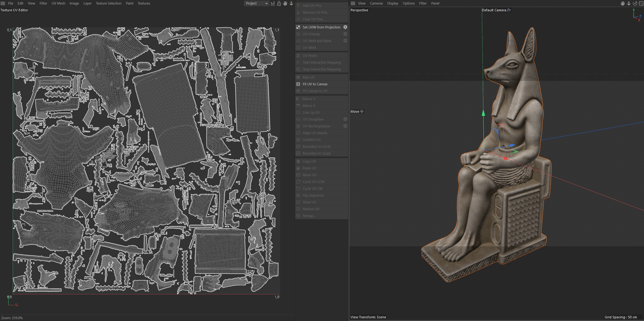Click the green Y axis arrow handle
644x321 pixels.
coord(483,113)
